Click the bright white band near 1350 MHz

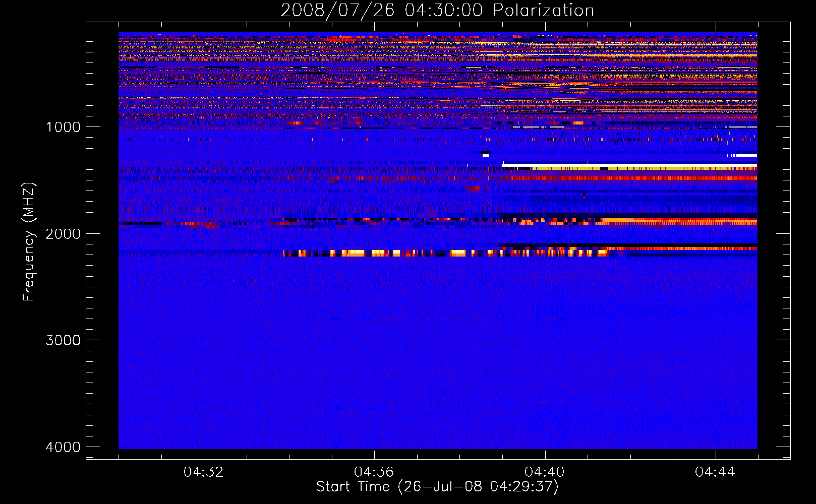coord(629,165)
